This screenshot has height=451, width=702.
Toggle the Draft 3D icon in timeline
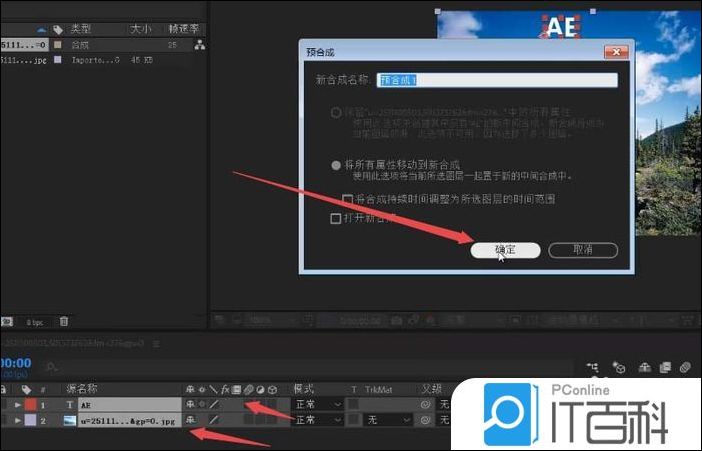619,368
